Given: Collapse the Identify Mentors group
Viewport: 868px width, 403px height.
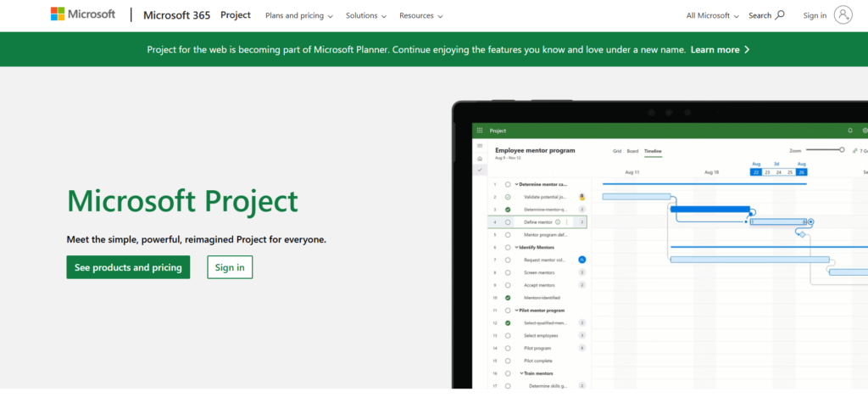Looking at the screenshot, I should [x=516, y=247].
